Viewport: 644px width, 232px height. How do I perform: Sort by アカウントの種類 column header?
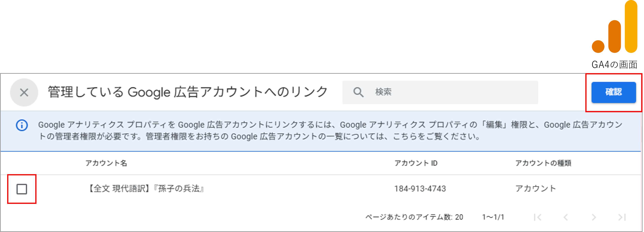pos(543,163)
